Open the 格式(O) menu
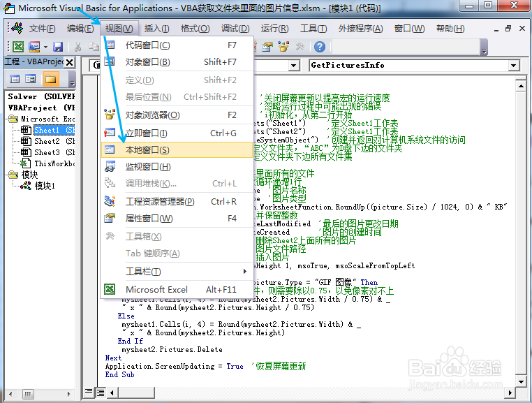The width and height of the screenshot is (532, 403). 195,29
